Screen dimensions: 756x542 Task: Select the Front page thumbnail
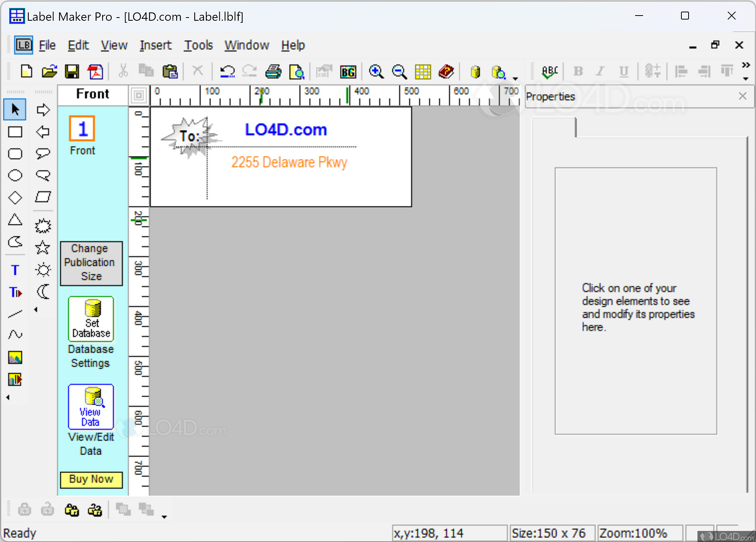tap(82, 129)
